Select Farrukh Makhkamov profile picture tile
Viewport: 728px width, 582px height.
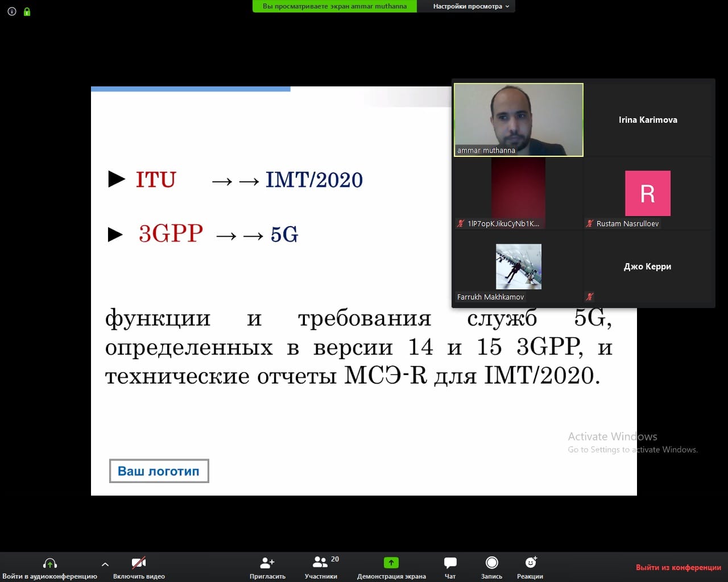[518, 267]
